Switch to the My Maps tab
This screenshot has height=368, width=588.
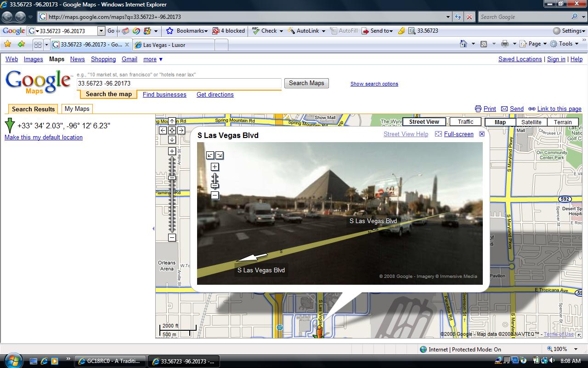pyautogui.click(x=77, y=109)
